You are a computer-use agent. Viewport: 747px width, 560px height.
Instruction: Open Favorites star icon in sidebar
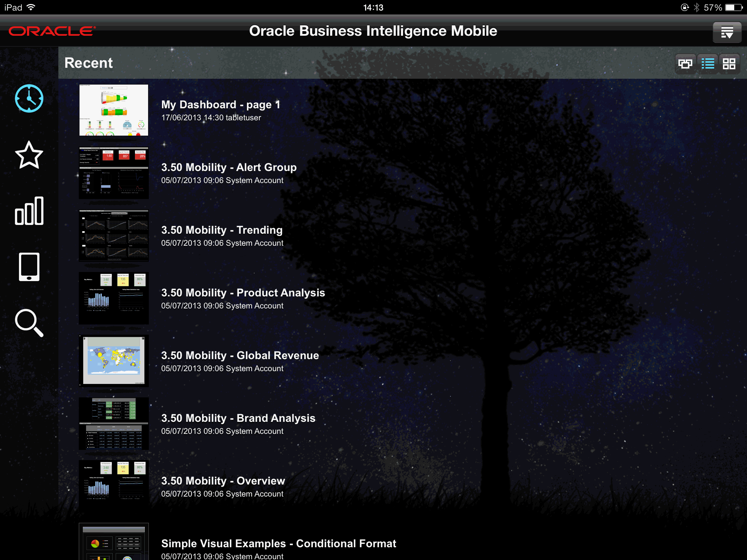point(29,155)
